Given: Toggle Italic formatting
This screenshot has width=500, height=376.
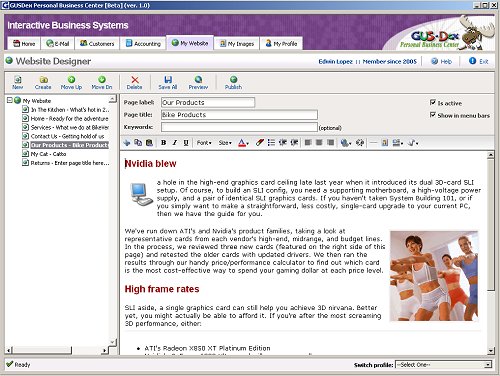Looking at the screenshot, I should pyautogui.click(x=175, y=143).
